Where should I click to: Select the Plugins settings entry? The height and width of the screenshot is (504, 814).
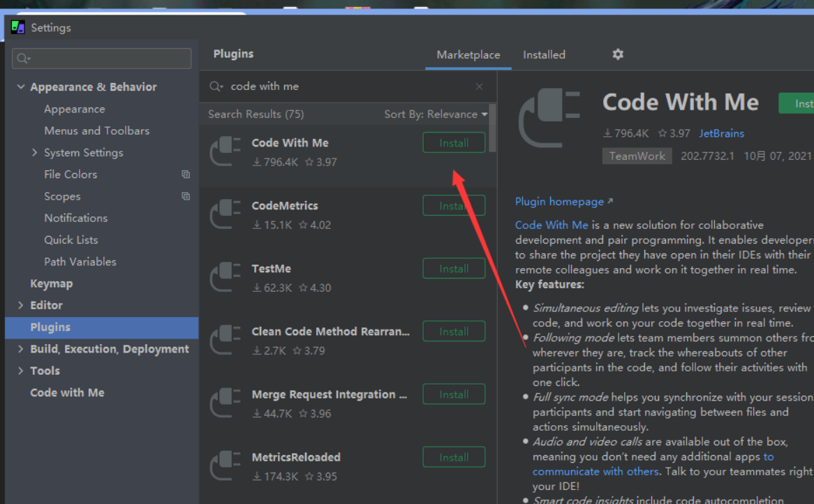102,327
